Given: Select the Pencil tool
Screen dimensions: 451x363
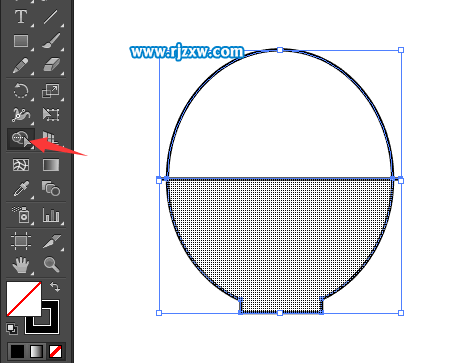Looking at the screenshot, I should (20, 65).
